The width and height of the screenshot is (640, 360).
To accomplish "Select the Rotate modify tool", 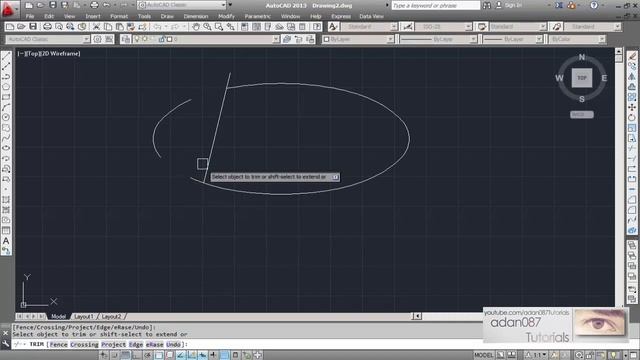I will pyautogui.click(x=632, y=118).
